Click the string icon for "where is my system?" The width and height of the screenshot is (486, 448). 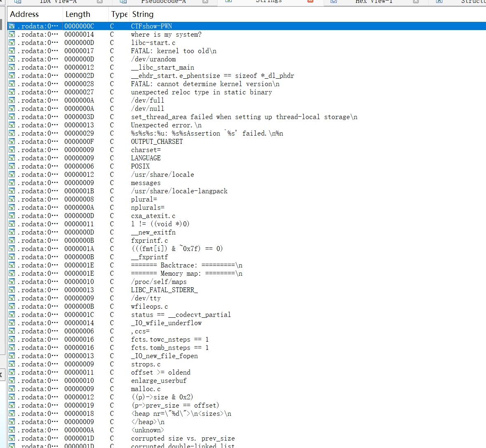[12, 35]
